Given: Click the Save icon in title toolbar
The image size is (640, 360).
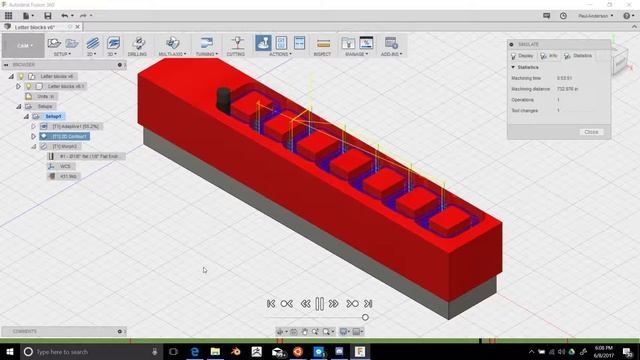Looking at the screenshot, I should tap(48, 16).
